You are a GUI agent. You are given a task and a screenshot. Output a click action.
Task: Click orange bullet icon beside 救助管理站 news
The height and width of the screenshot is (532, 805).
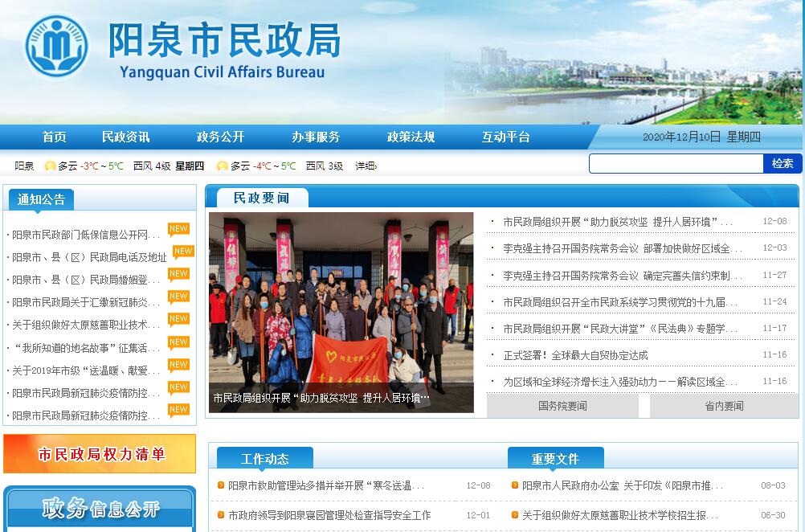click(x=221, y=485)
